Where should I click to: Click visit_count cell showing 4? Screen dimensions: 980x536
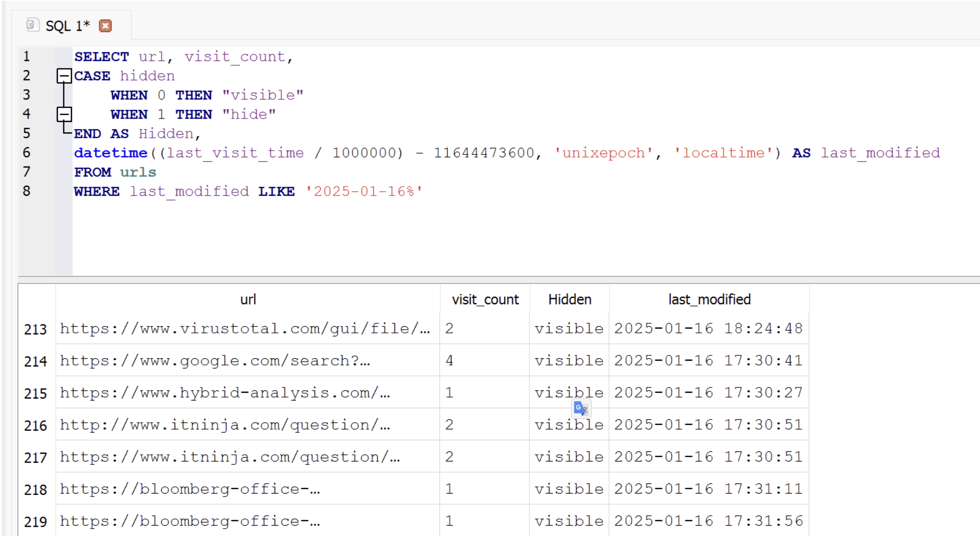click(x=484, y=361)
